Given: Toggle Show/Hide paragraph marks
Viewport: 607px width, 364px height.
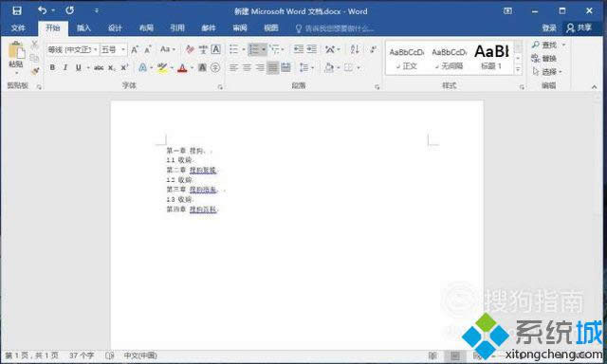Looking at the screenshot, I should click(x=373, y=49).
